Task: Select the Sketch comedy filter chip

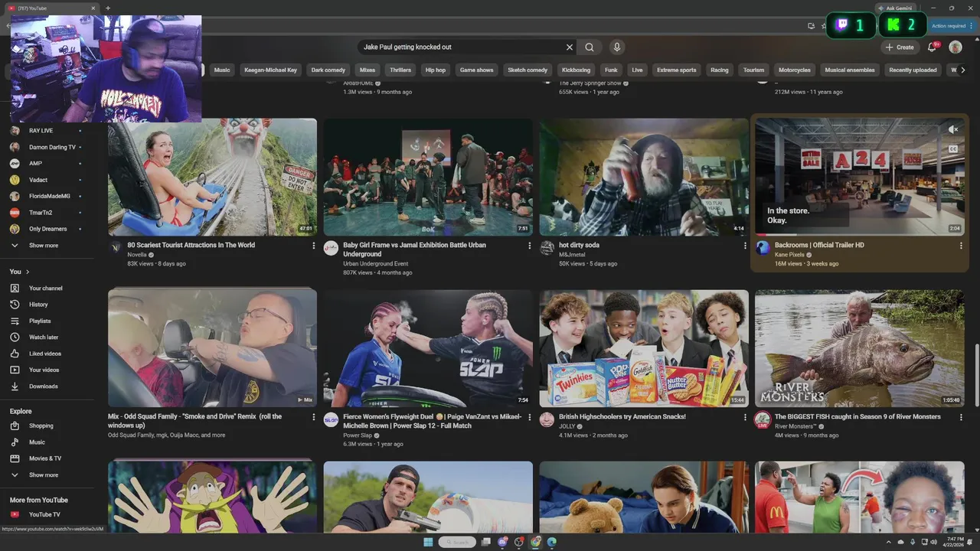Action: [528, 70]
